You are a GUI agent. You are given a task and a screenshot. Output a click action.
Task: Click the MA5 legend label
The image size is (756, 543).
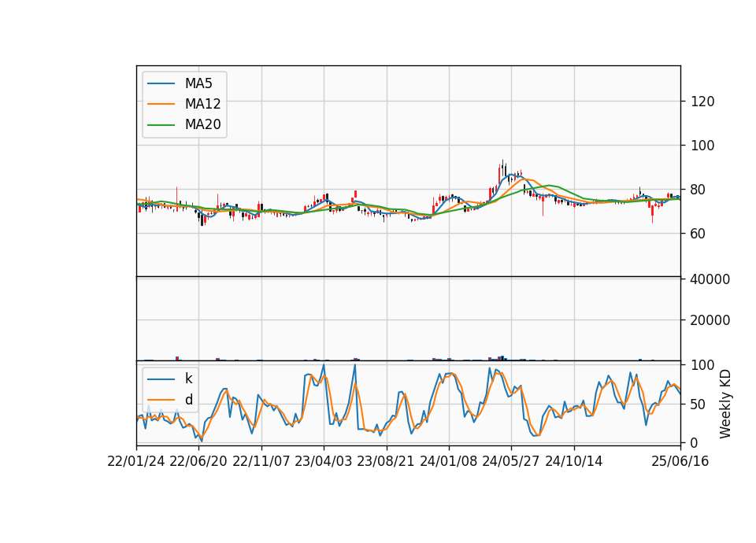[x=198, y=83]
